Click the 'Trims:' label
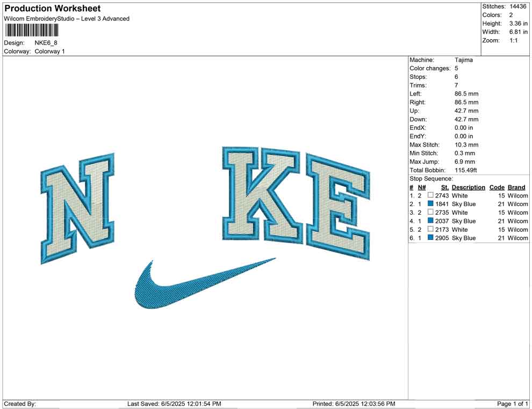The height and width of the screenshot is (409, 532). [418, 85]
